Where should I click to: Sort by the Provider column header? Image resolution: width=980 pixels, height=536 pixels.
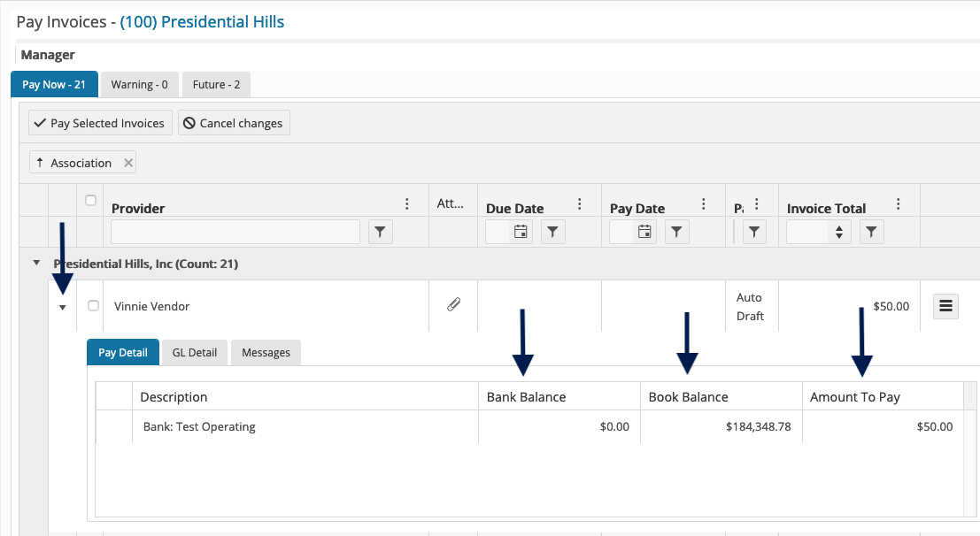tap(138, 208)
